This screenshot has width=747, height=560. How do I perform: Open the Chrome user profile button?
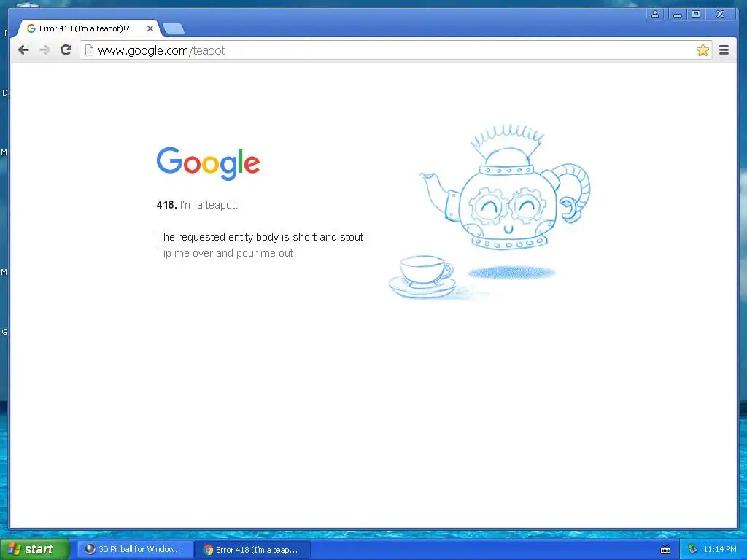click(x=655, y=15)
